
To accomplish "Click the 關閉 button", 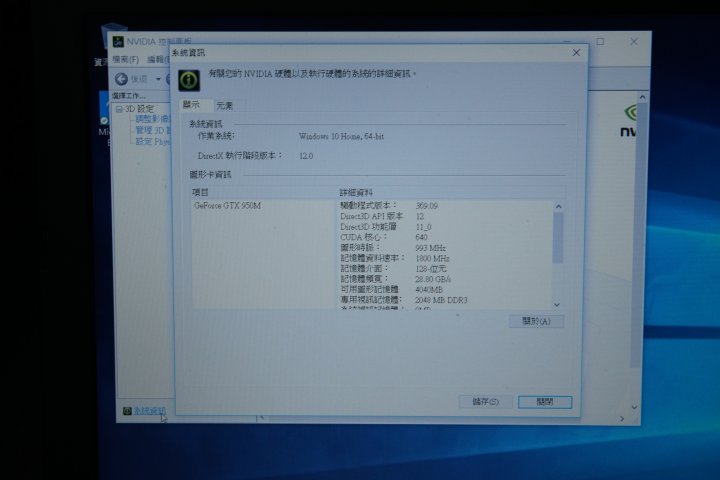I will coord(545,402).
